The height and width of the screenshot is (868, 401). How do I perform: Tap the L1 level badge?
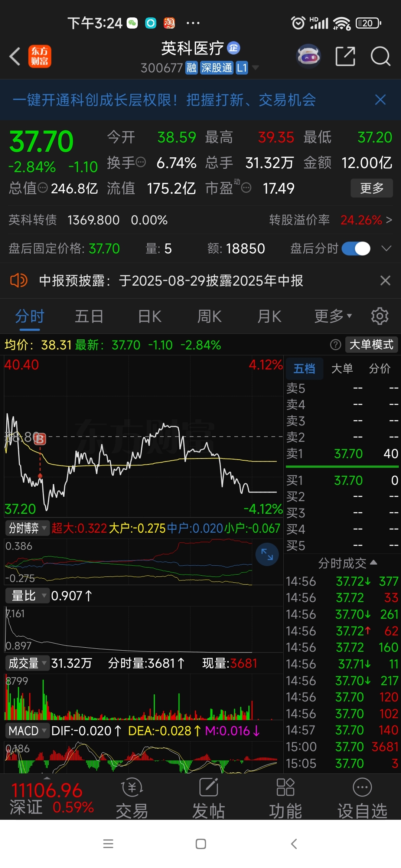point(242,68)
